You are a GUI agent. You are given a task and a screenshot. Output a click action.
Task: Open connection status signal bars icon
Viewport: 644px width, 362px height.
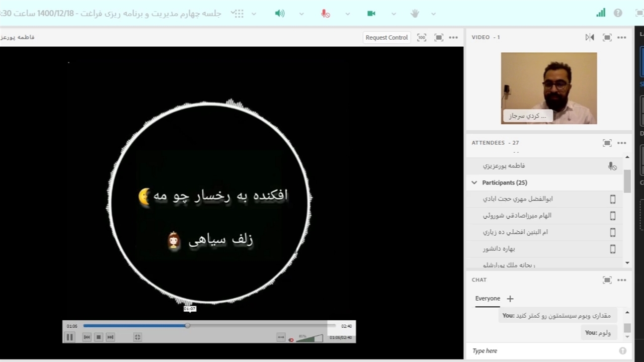601,13
